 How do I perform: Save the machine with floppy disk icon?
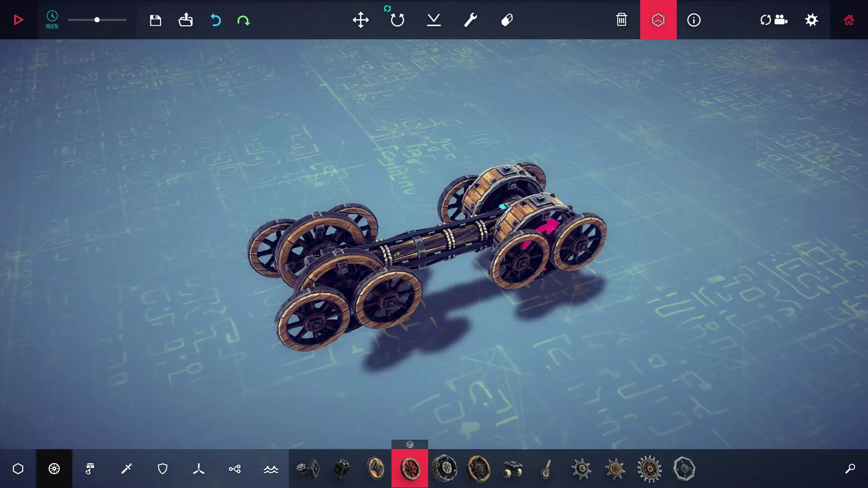pos(155,20)
